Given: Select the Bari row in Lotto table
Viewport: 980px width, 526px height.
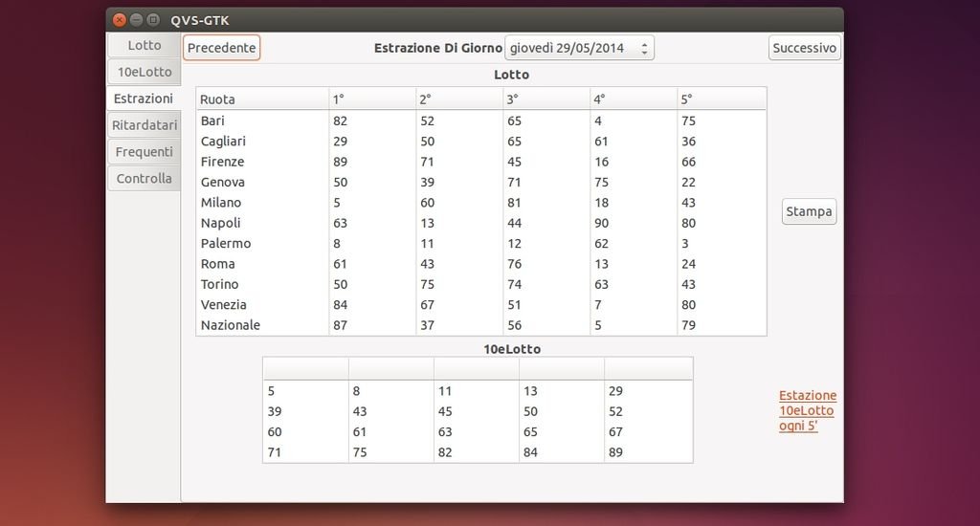Looking at the screenshot, I should tap(480, 121).
